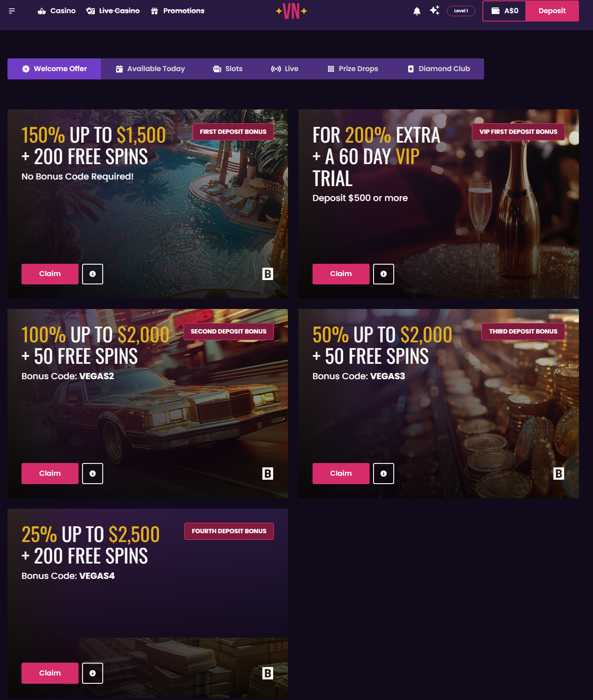Show info for VIP First Deposit Bonus
Image resolution: width=593 pixels, height=700 pixels.
click(384, 274)
